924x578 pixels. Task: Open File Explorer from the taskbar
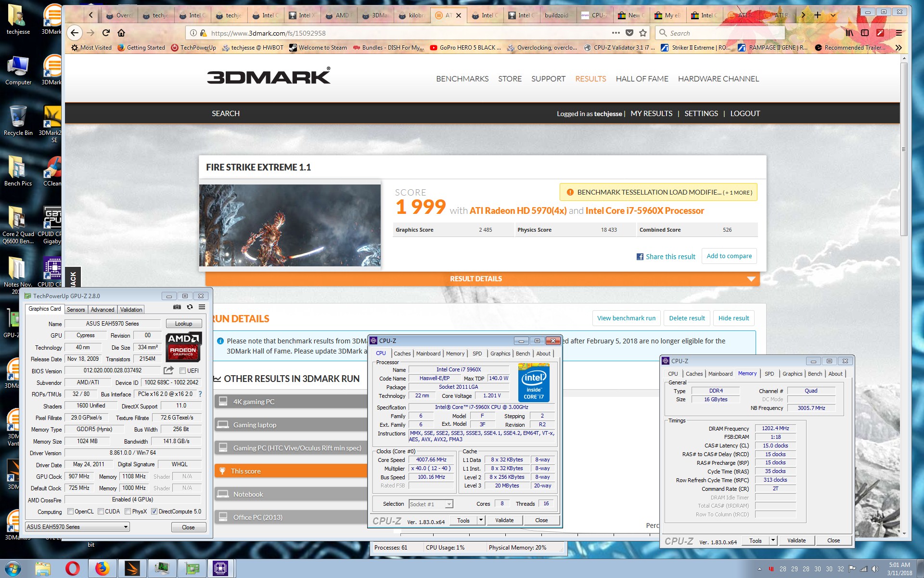(x=42, y=569)
